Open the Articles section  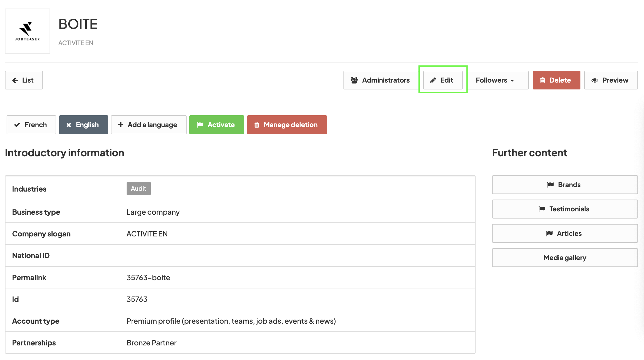(565, 233)
